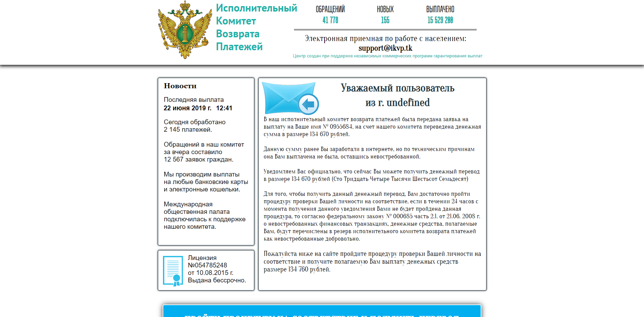
Task: Click the "Международная общественная палата" news item
Action: click(204, 216)
